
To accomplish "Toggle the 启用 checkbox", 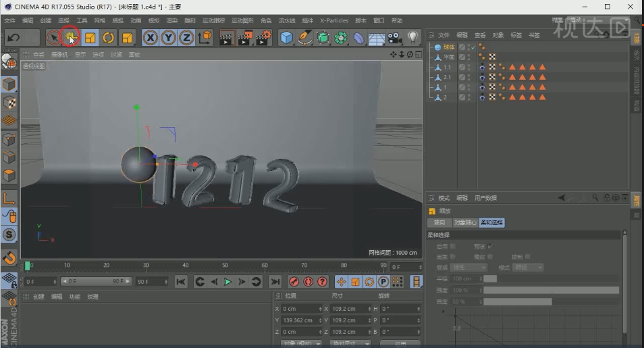I will click(452, 246).
